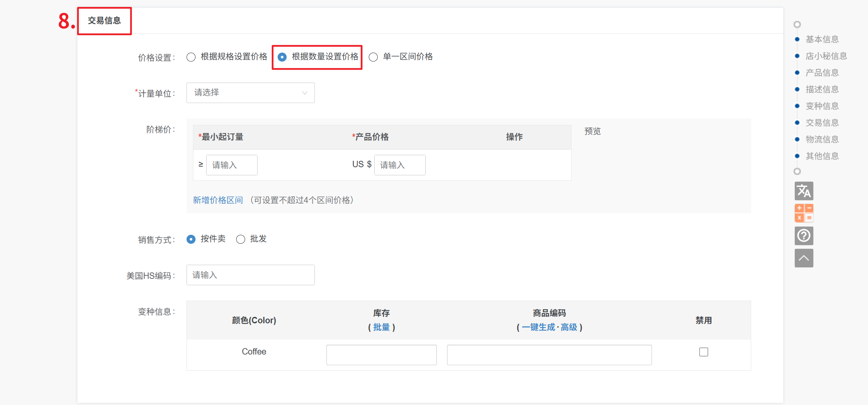Click 高级 link under 商品编码

[569, 327]
